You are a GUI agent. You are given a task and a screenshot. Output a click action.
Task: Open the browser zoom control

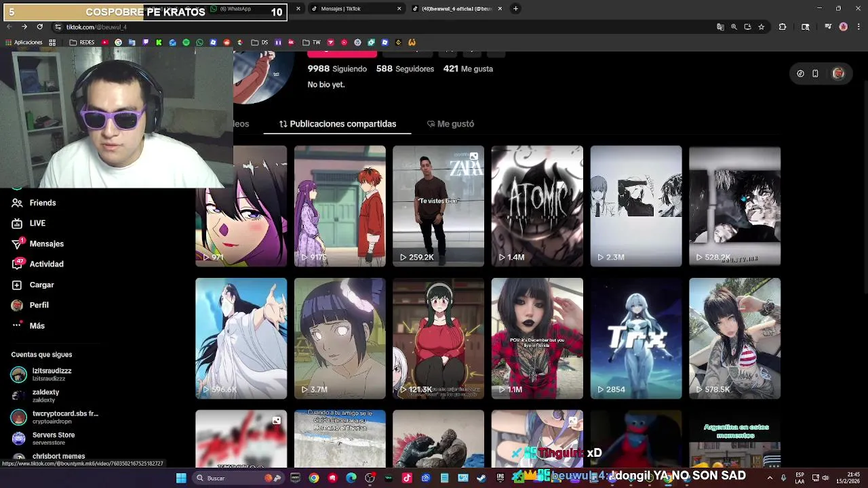[734, 27]
